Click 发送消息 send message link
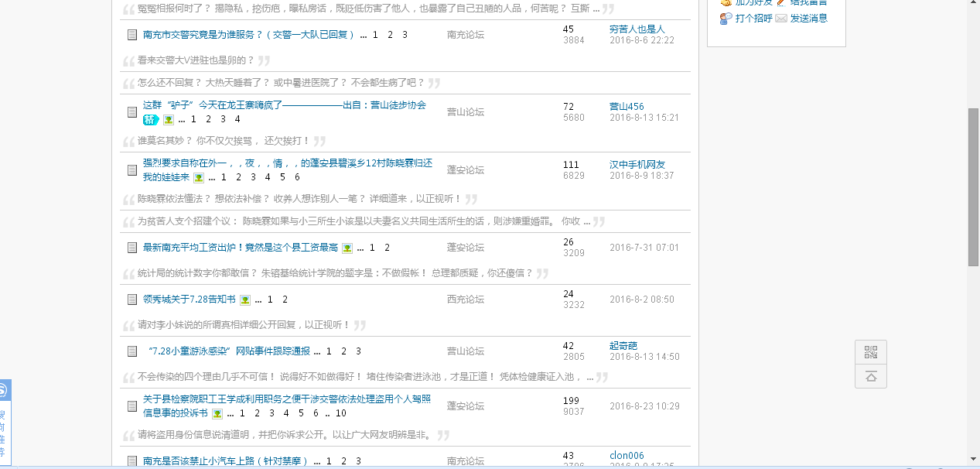 pos(808,18)
